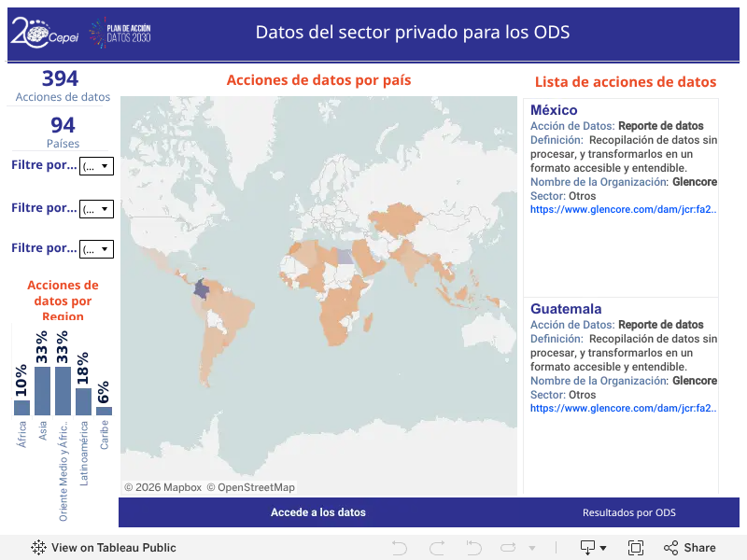Click Sector: Otros under México

coord(563,196)
